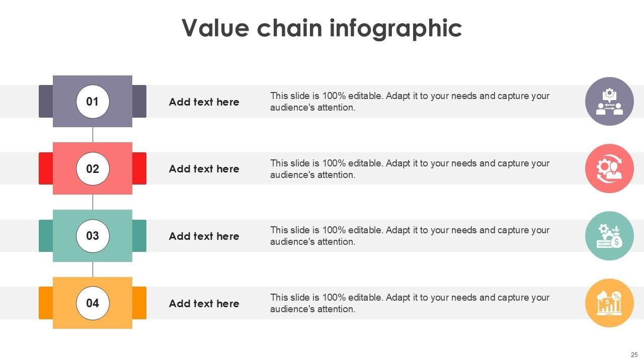Screen dimensions: 644x362
Task: Click the Add text here label beside 02
Action: coord(204,169)
